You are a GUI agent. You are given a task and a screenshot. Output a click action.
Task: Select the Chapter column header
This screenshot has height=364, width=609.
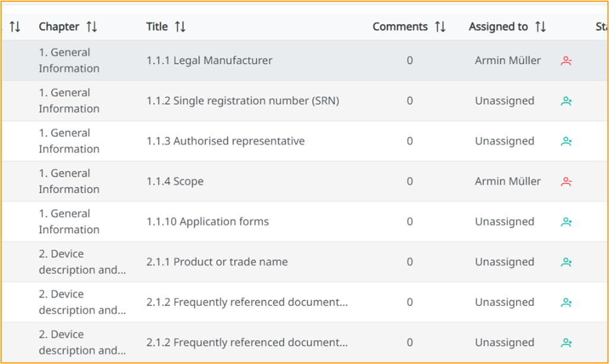59,26
